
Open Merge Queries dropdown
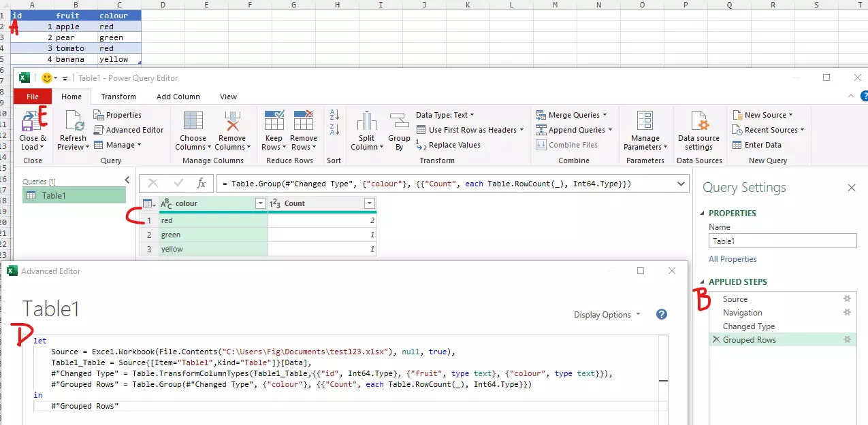[x=570, y=115]
